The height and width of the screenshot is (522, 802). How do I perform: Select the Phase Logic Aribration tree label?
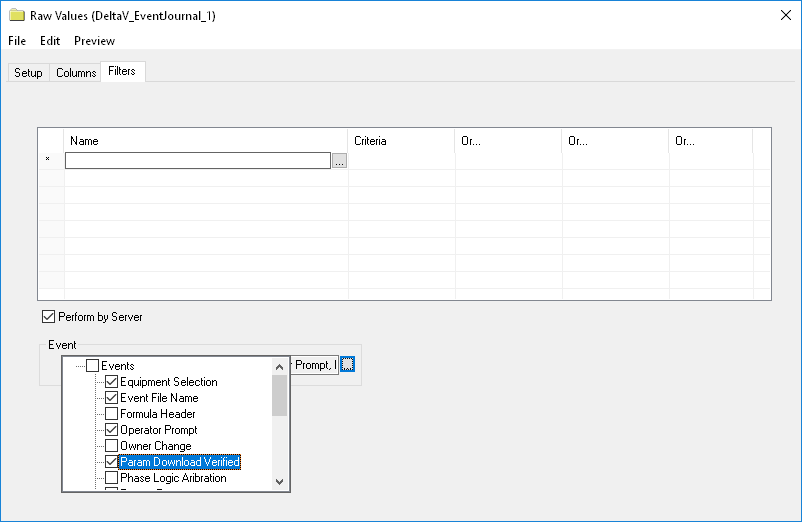click(x=173, y=478)
